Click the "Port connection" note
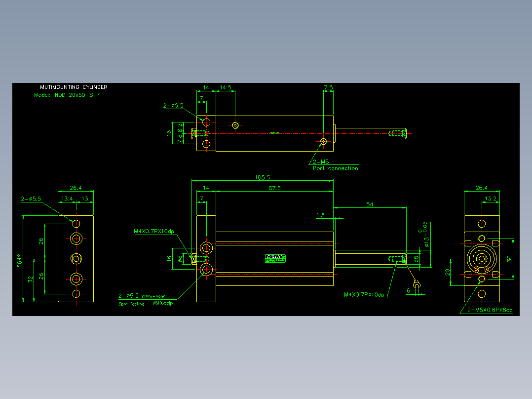 pyautogui.click(x=335, y=168)
